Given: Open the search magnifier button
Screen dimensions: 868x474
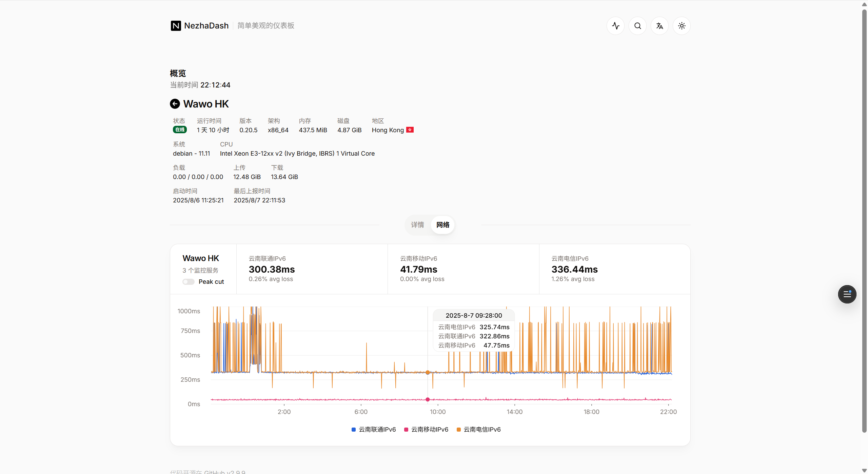Looking at the screenshot, I should (x=637, y=26).
